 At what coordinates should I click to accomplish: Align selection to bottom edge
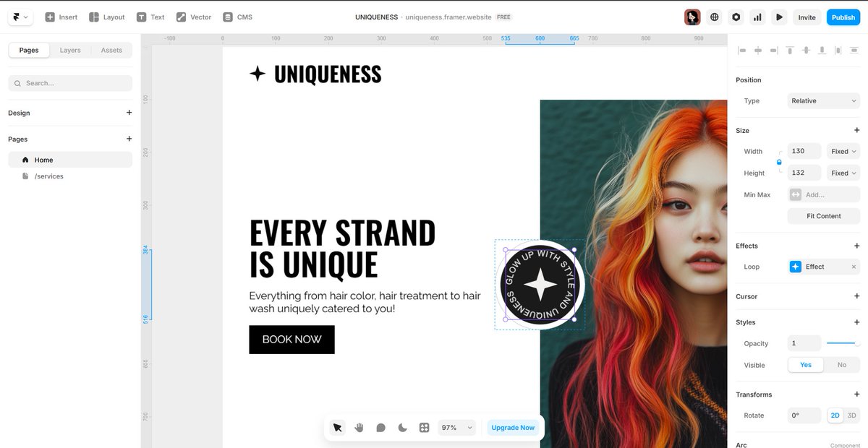click(822, 51)
